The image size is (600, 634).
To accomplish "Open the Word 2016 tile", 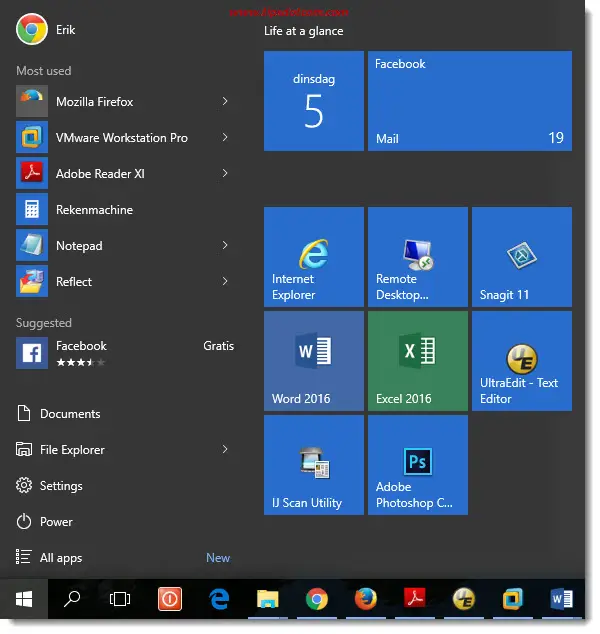I will tap(314, 361).
